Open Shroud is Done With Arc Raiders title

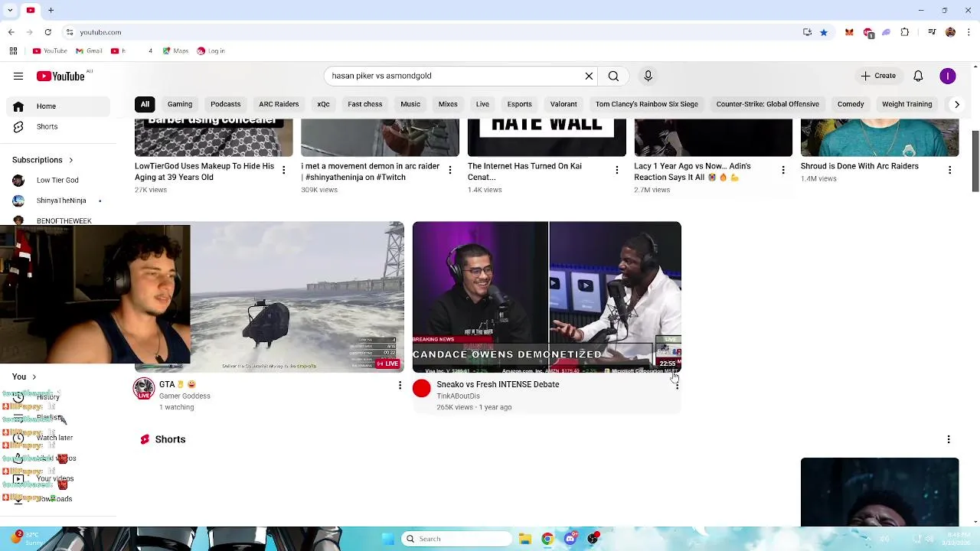[860, 166]
